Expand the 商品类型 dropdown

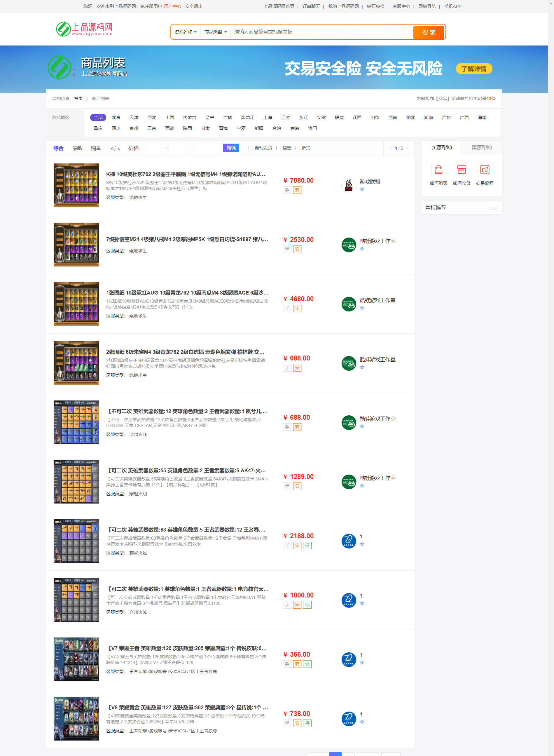[215, 32]
